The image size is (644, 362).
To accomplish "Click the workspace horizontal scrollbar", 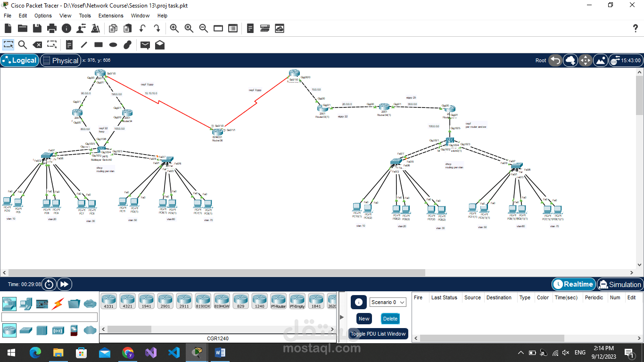I will click(318, 273).
